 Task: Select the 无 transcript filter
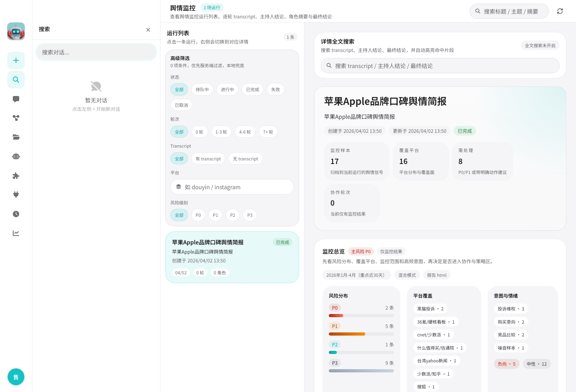pyautogui.click(x=246, y=159)
